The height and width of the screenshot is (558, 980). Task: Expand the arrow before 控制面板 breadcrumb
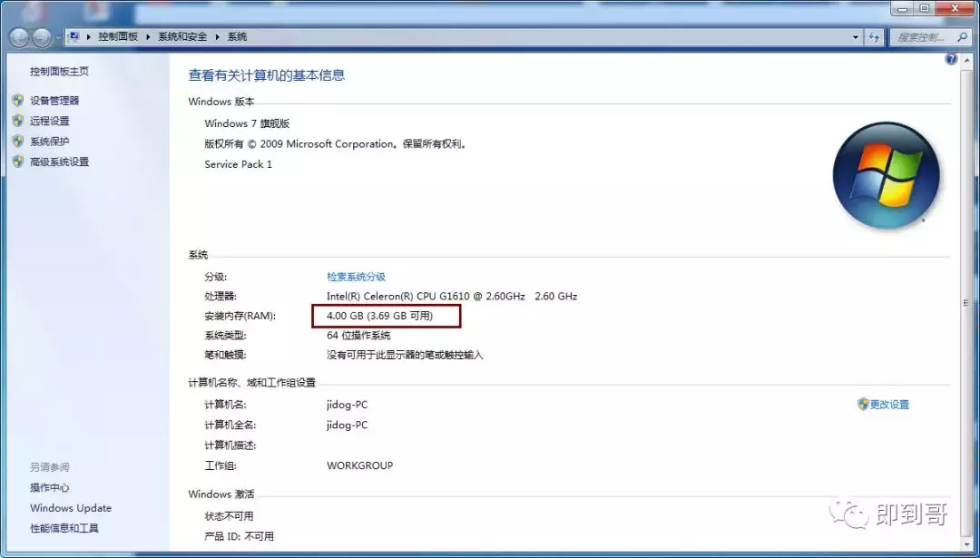[x=89, y=37]
